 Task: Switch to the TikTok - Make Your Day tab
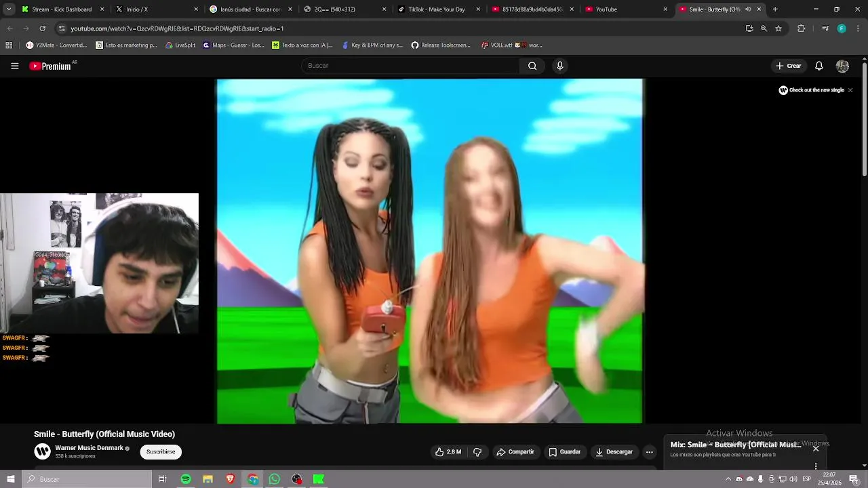438,9
